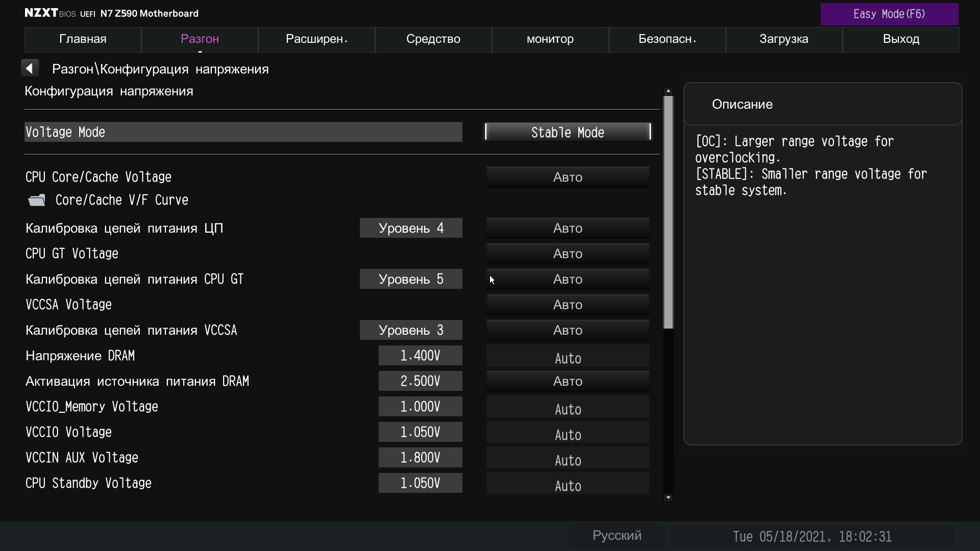Click the vertical scrollbar thumb
Viewport: 980px width, 551px height.
(x=668, y=212)
